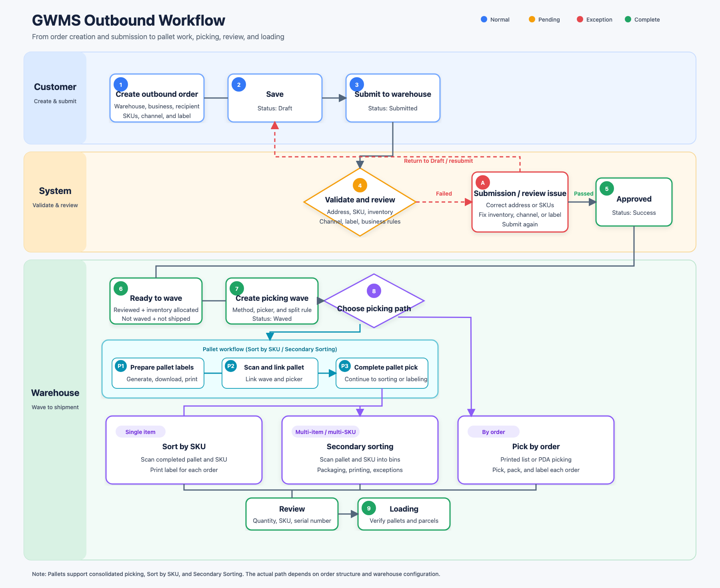Screen dimensions: 720x588
Task: Click the Status: Success text
Action: (634, 213)
